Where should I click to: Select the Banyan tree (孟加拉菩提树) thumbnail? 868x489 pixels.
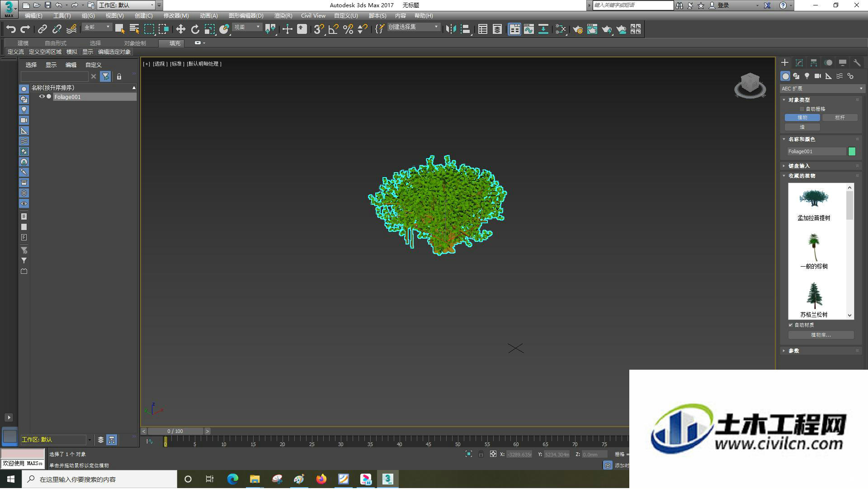[x=814, y=198]
